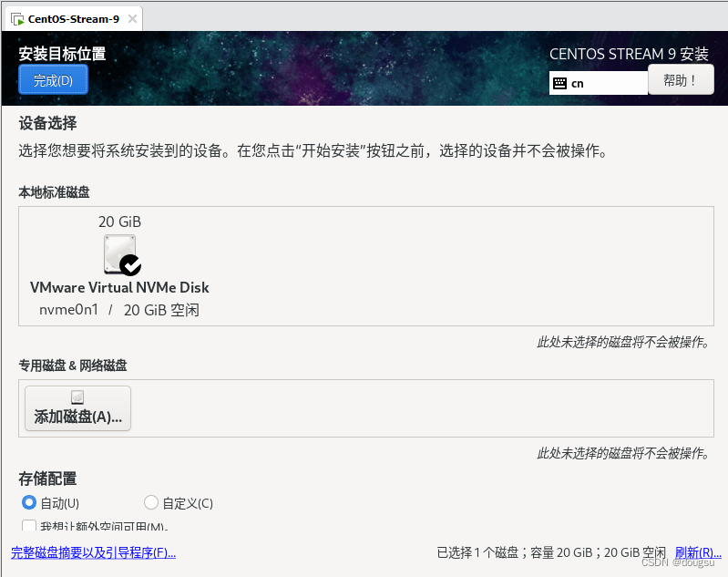Click the 专用磁盘 & 网络磁盘 section label
Viewport: 728px width, 577px height.
(72, 366)
